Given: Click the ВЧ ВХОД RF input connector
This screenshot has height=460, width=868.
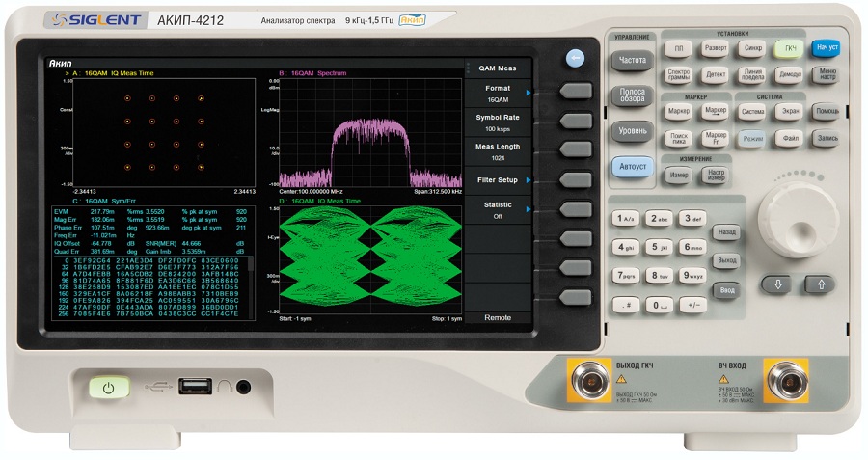Looking at the screenshot, I should tap(787, 381).
